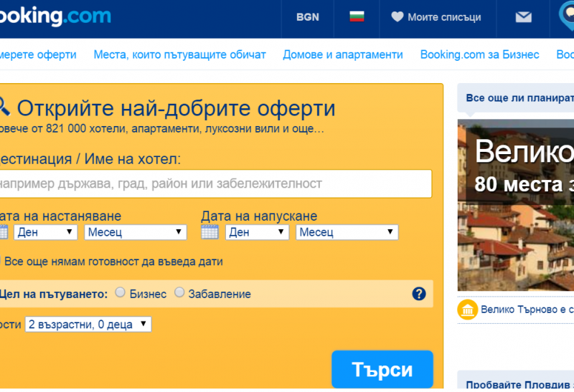The width and height of the screenshot is (574, 392).
Task: Open the 2 възрастни, 0 деца dropdown
Action: coord(88,325)
